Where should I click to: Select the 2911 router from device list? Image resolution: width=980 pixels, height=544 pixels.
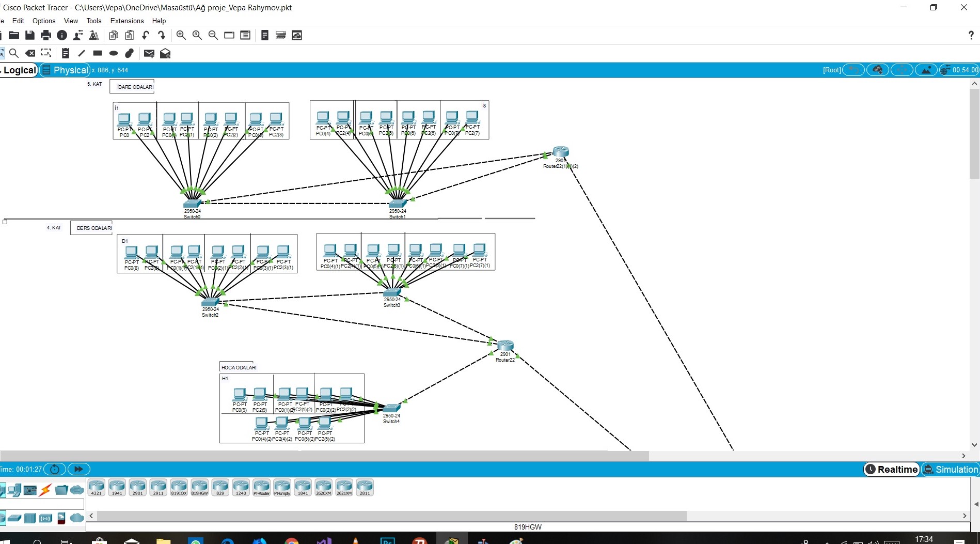tap(158, 487)
